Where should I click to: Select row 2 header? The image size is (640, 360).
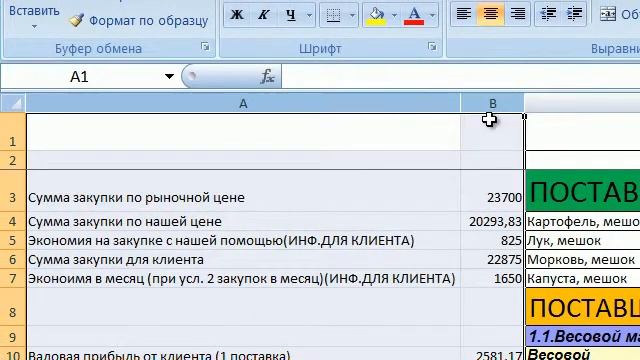[13, 160]
